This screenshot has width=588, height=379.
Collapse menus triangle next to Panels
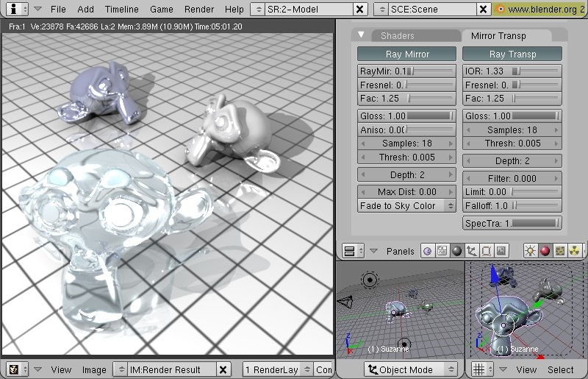[374, 251]
